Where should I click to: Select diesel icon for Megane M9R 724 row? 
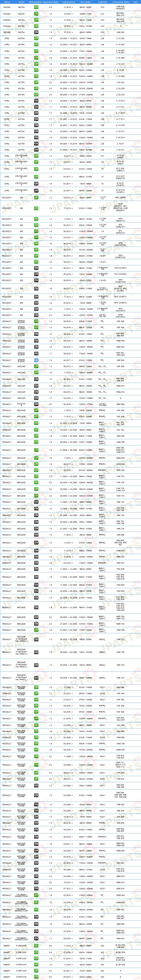pyautogui.click(x=36, y=624)
